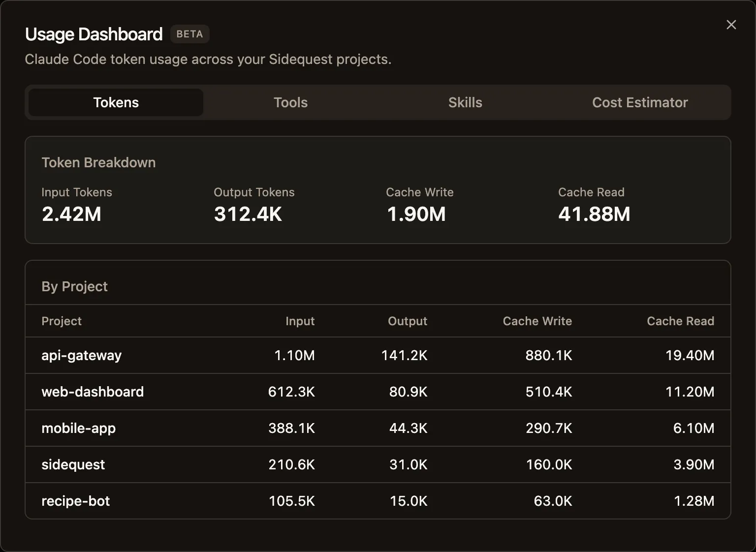
Task: Click api-gateway cache read 19.40M
Action: coord(690,355)
